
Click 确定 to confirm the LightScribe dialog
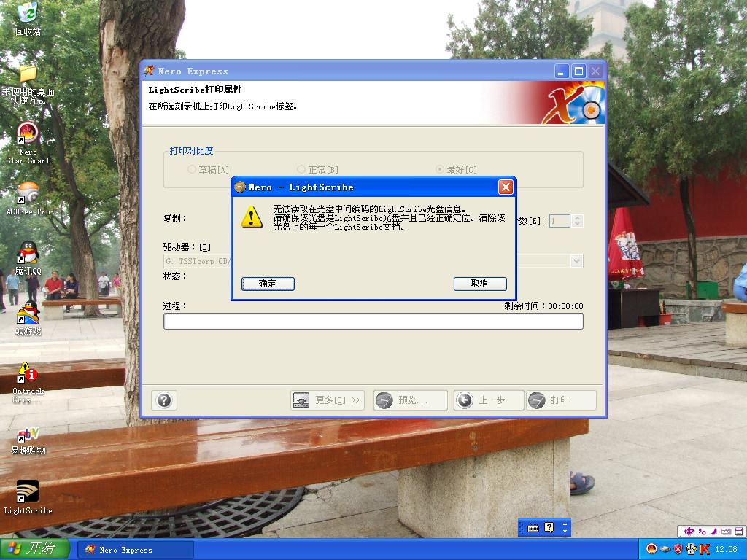(x=268, y=284)
